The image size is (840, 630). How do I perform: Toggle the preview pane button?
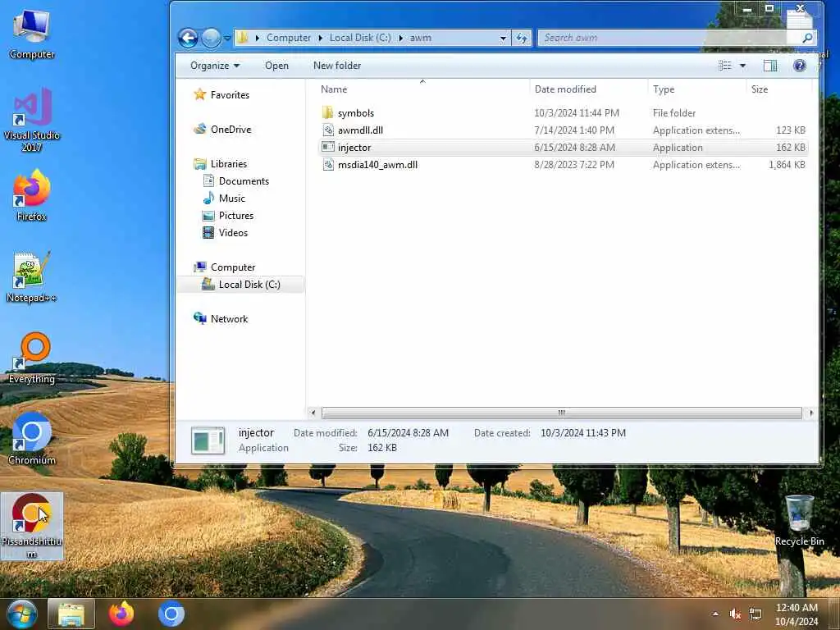(769, 66)
